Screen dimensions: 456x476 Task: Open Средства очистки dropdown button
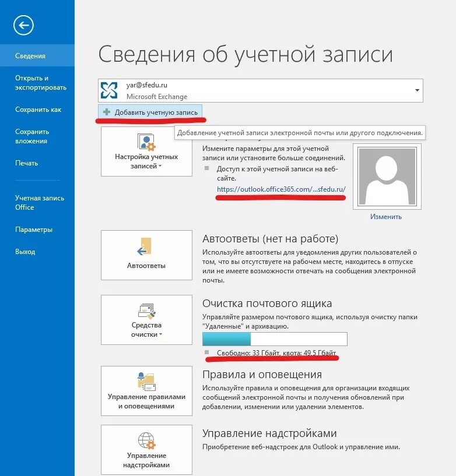point(146,320)
